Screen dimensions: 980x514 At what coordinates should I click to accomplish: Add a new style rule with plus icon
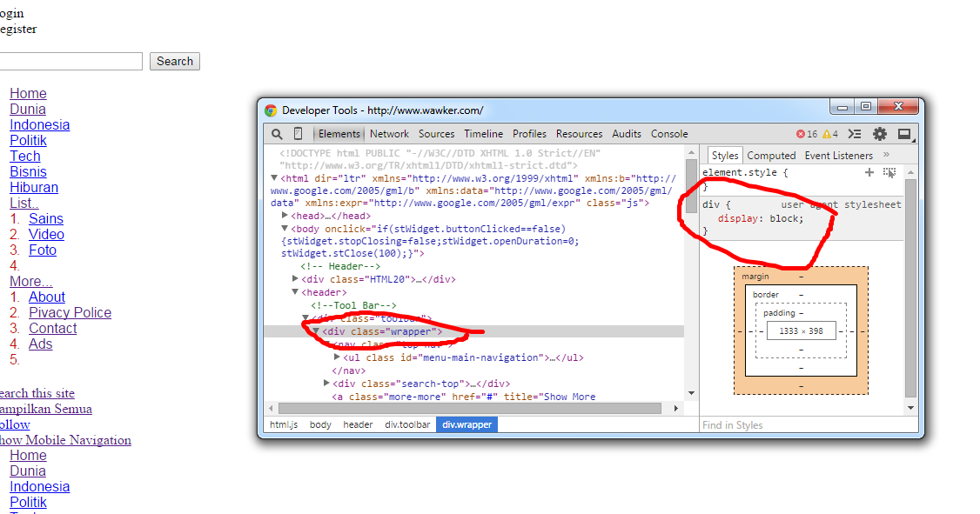pos(869,172)
